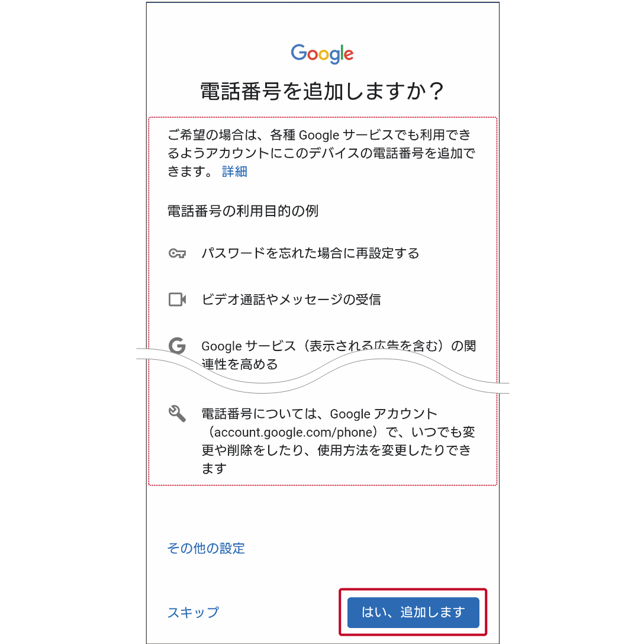Screen dimensions: 644x644
Task: Select スキップ to skip adding number
Action: click(193, 612)
